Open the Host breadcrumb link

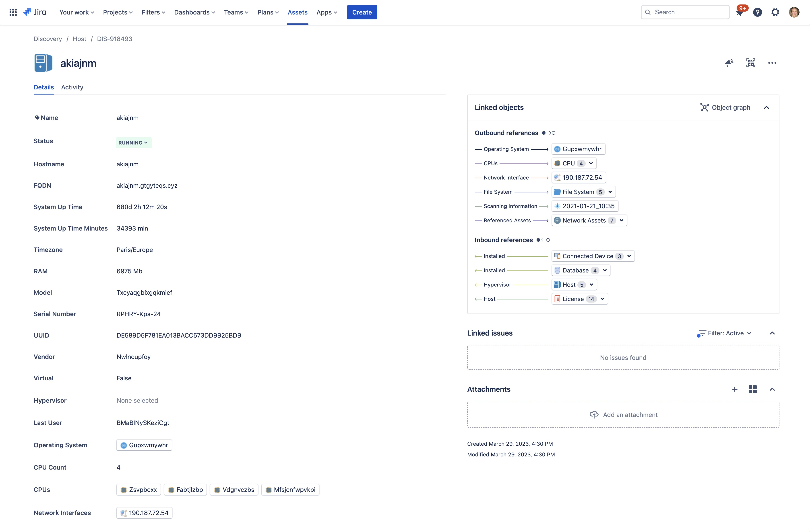click(x=79, y=39)
